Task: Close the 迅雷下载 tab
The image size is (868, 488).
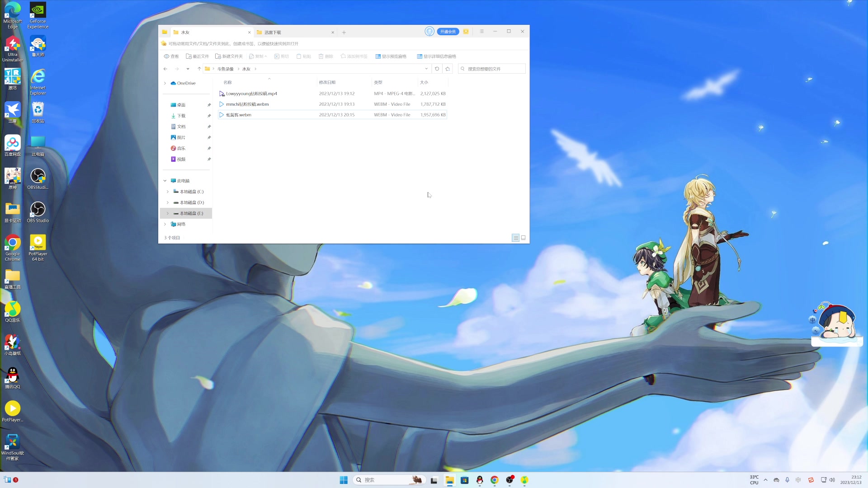Action: 333,32
